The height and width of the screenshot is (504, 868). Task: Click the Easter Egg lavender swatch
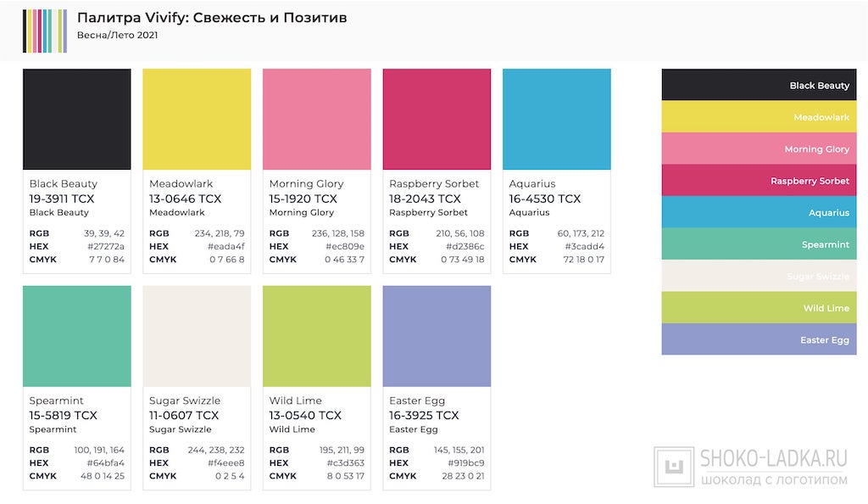pyautogui.click(x=437, y=336)
